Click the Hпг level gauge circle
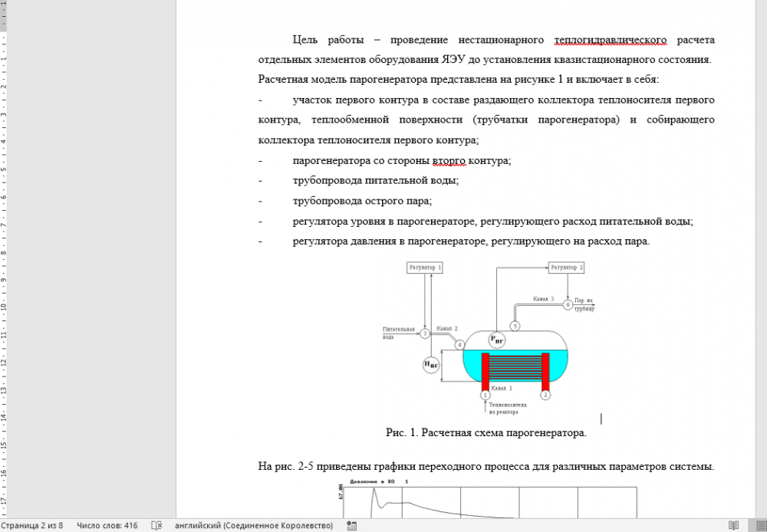The width and height of the screenshot is (767, 532). click(432, 365)
